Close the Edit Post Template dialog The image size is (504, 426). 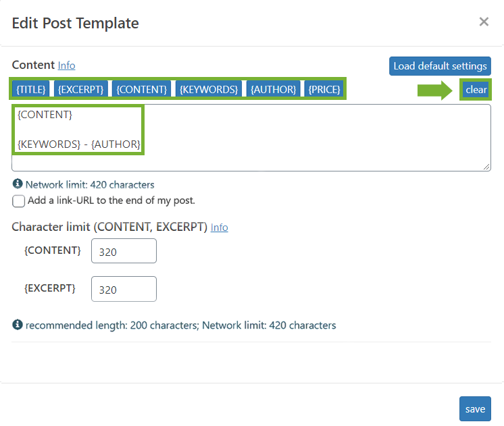tap(484, 22)
